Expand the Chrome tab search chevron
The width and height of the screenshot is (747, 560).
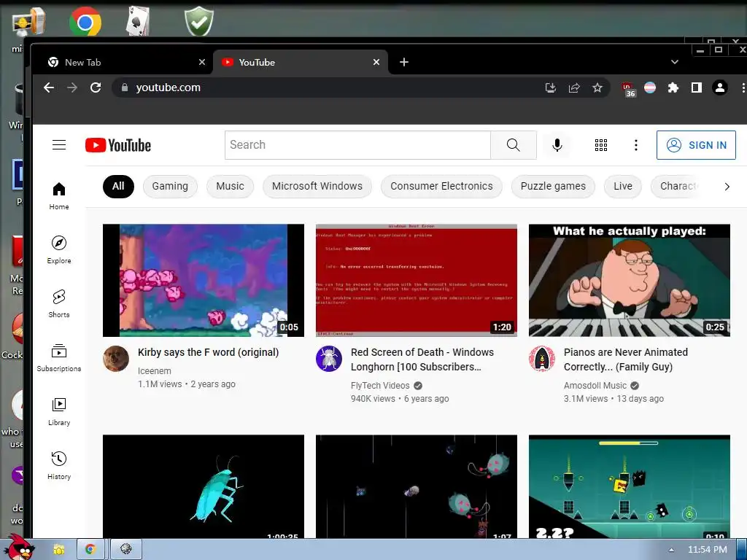[674, 62]
